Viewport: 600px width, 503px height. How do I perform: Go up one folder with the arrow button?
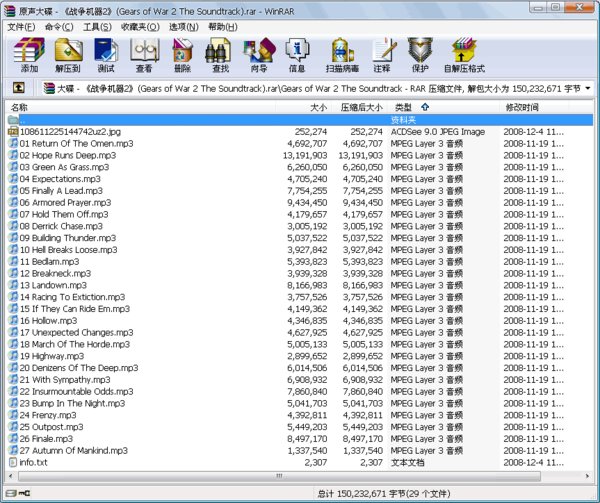19,88
